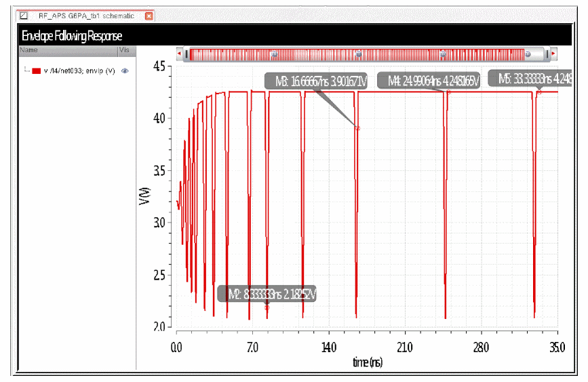Viewport: 588px width, 382px height.
Task: Click the time (ns) x-axis label
Action: [x=368, y=362]
